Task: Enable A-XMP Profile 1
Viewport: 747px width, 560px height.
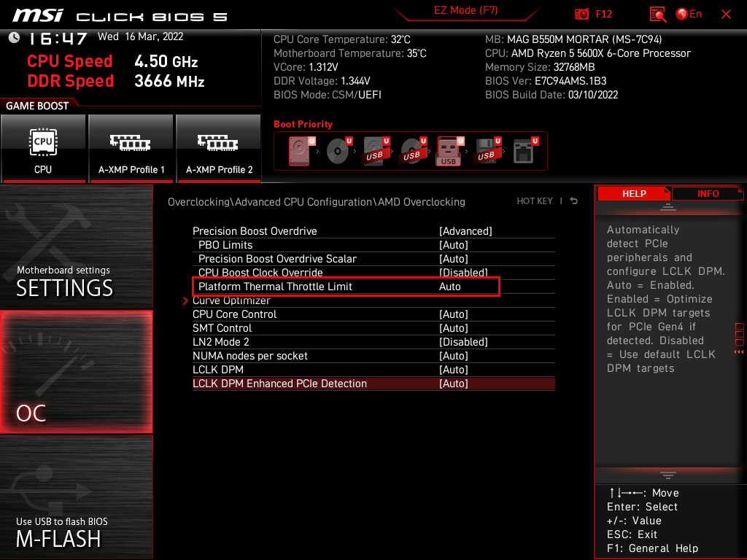Action: click(x=131, y=149)
